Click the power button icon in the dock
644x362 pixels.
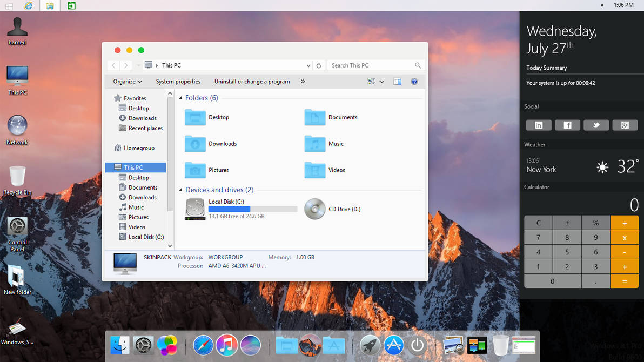[x=417, y=345]
